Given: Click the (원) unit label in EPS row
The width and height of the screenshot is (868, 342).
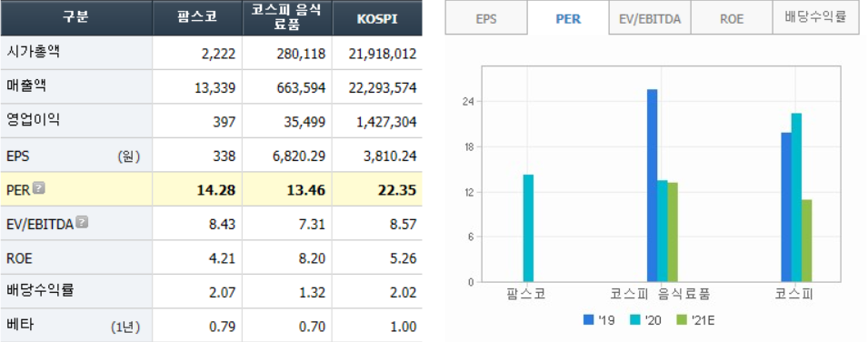Looking at the screenshot, I should click(x=129, y=156).
